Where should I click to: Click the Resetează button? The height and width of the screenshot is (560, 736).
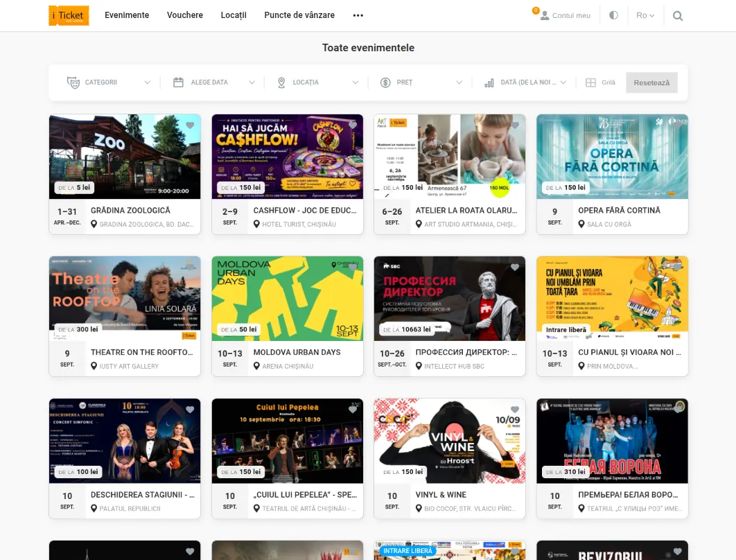click(651, 82)
